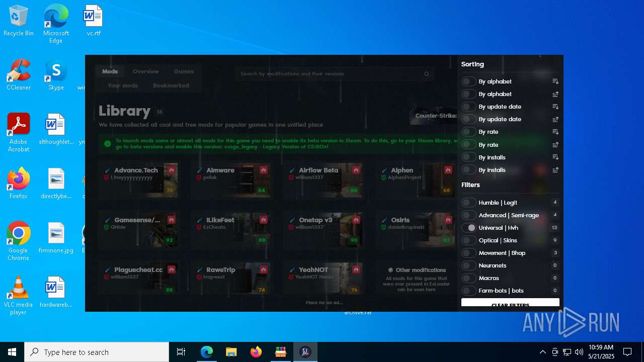644x362 pixels.
Task: Click the fire badge on Advance.Tech card
Action: [x=172, y=170]
